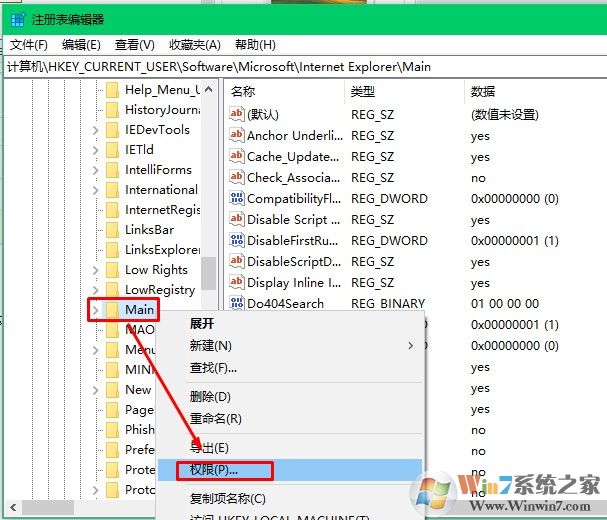Viewport: 607px width, 520px height.
Task: Click the tree pane vertical scrollbar thumb
Action: (209, 273)
